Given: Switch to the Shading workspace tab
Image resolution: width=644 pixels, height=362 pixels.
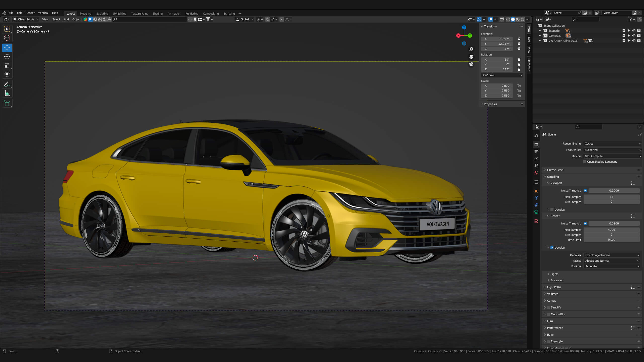Looking at the screenshot, I should (x=157, y=14).
